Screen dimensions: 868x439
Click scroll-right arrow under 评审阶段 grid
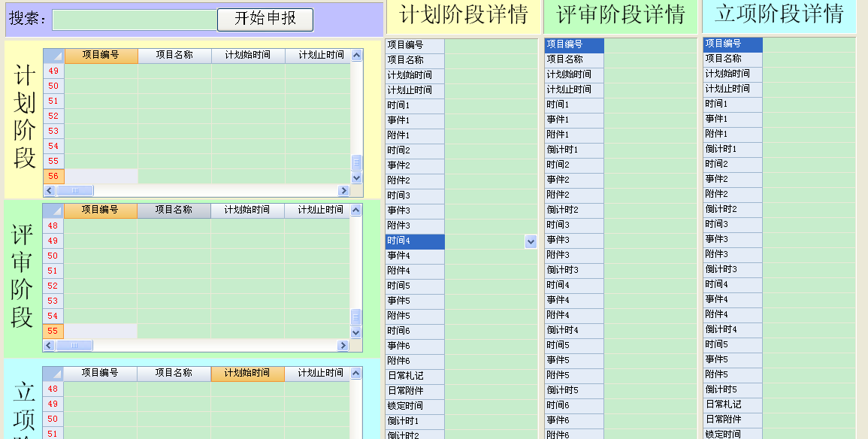pos(343,346)
